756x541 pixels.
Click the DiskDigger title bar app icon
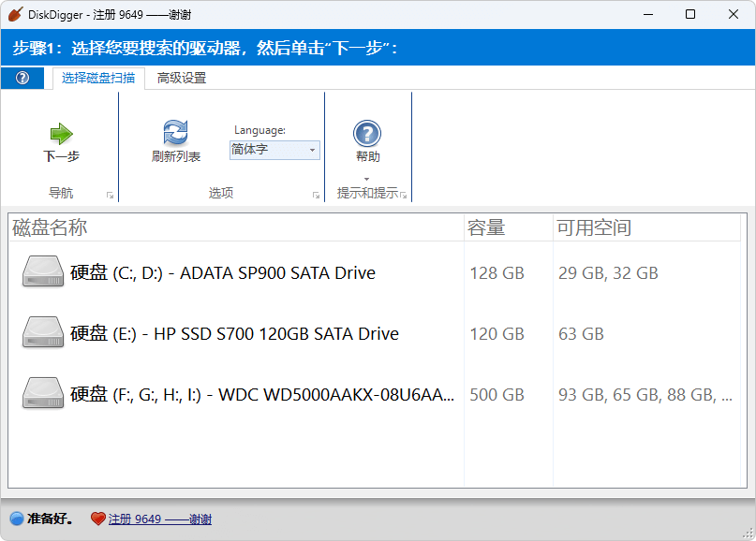coord(15,14)
